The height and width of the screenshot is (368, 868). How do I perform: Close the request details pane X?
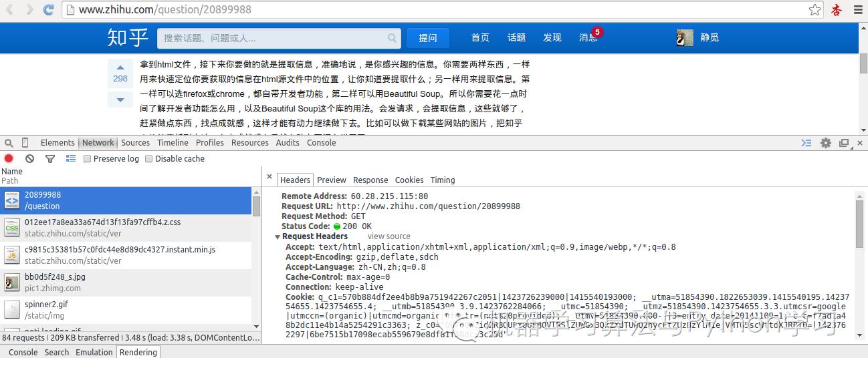(x=269, y=178)
